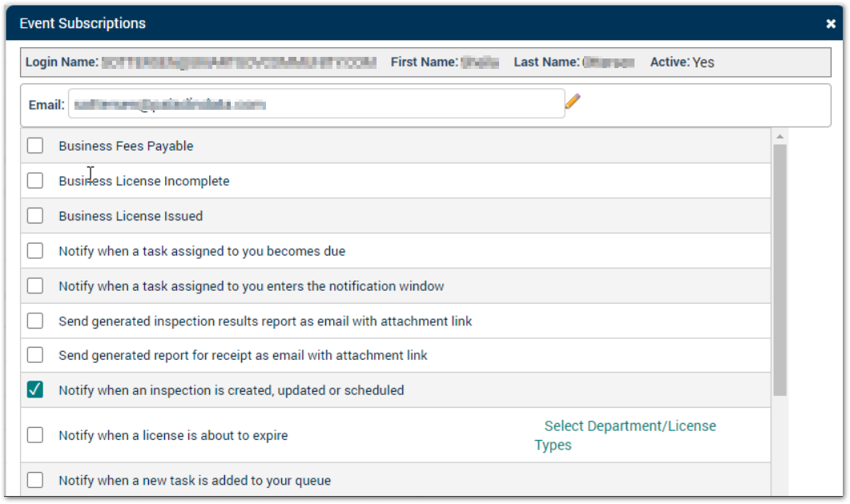
Task: Enable receipt report email with attachment link
Action: point(34,355)
